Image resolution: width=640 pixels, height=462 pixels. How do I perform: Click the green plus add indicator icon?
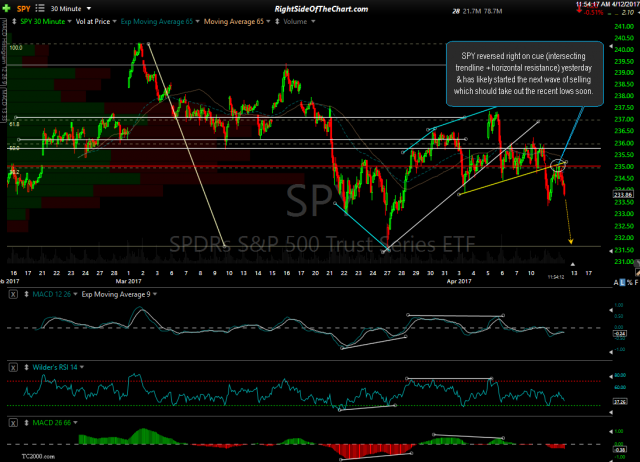(x=6, y=8)
